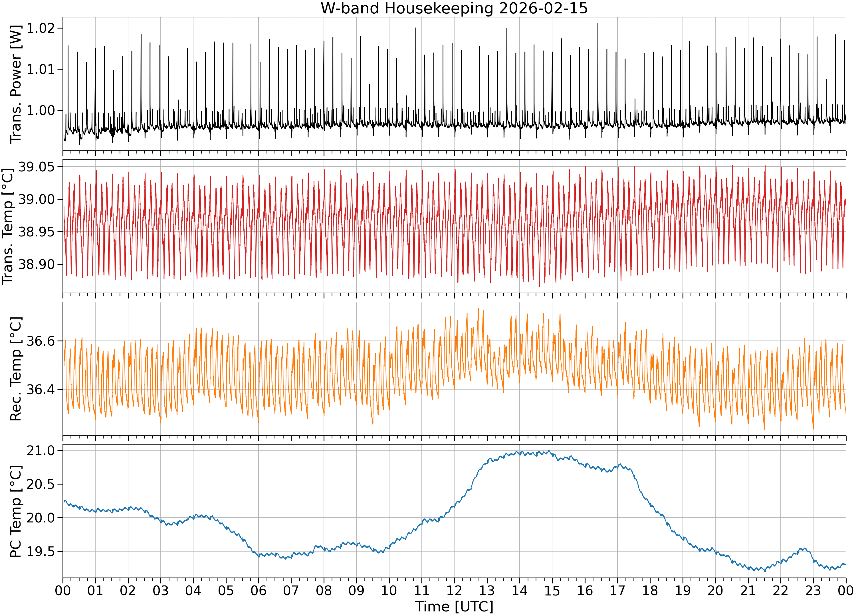Viewport: 856px width, 616px height.
Task: Select the 23 hour tick label
Action: click(x=813, y=590)
